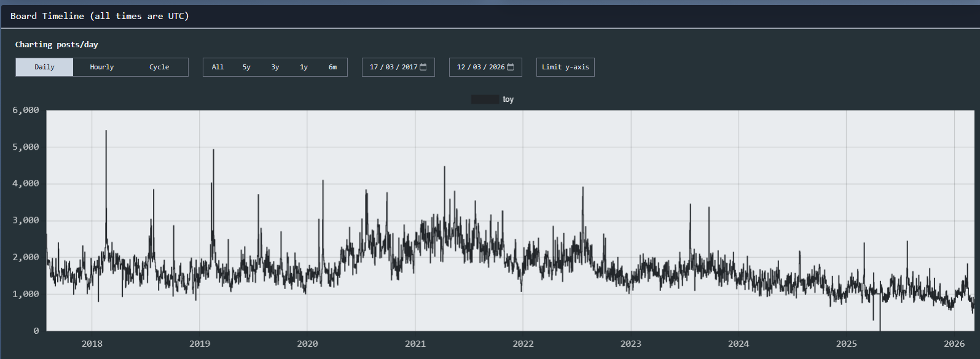This screenshot has height=359, width=980.
Task: Click the 6,000 y-axis label
Action: 26,110
